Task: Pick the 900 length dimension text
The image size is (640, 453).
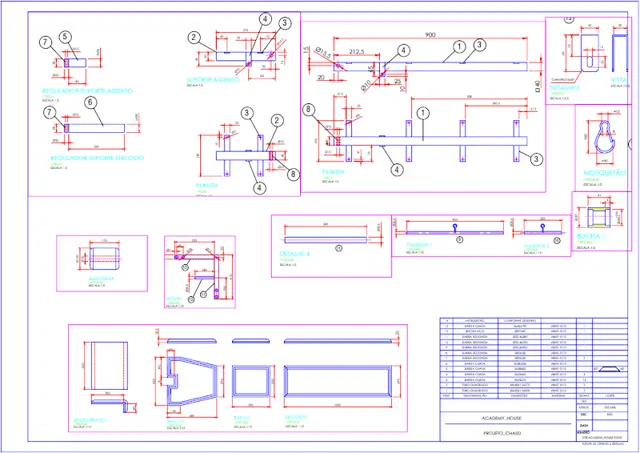Action: pyautogui.click(x=430, y=35)
